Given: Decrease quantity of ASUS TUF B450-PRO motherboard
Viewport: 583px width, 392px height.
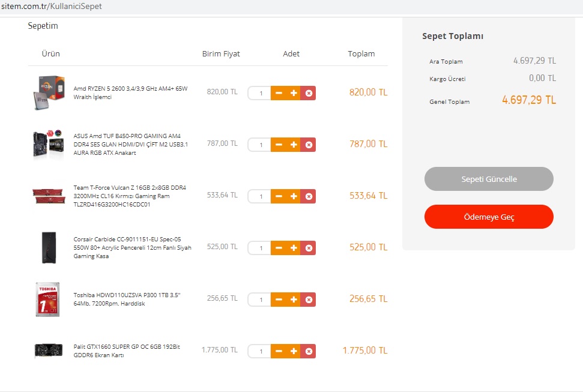Looking at the screenshot, I should tap(279, 145).
